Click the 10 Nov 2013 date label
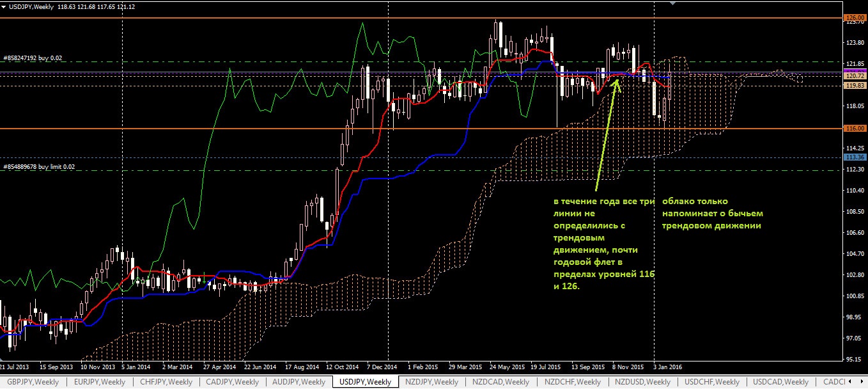Screen dimensions: 868x389 [x=98, y=368]
